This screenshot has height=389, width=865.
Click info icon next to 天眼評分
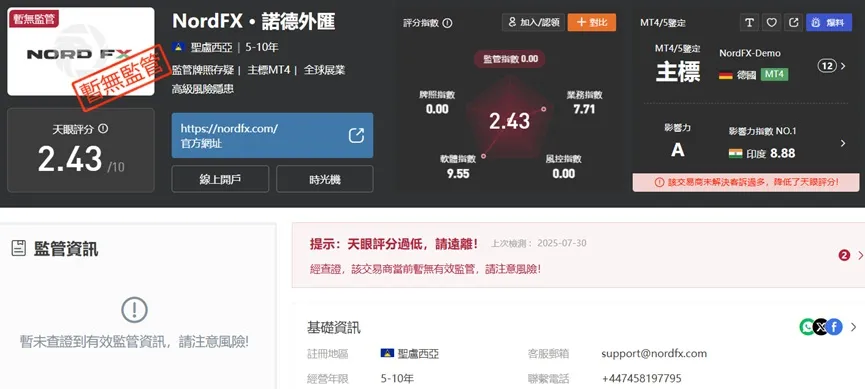point(103,129)
